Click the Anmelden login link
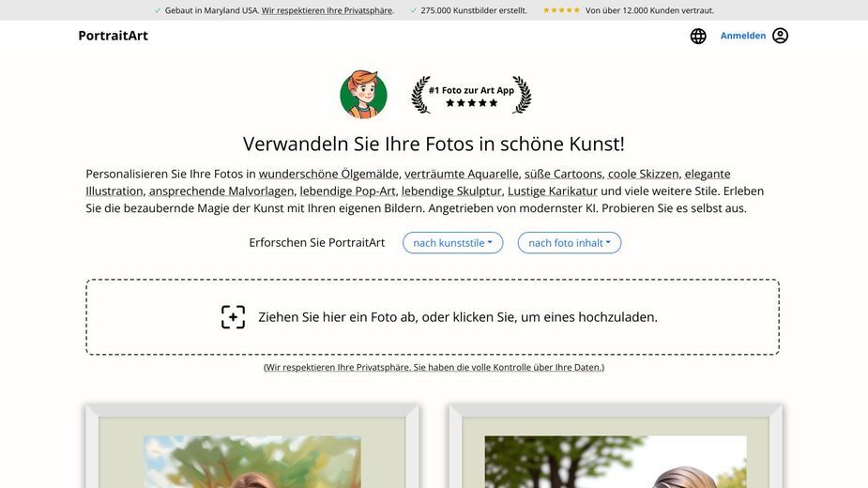This screenshot has height=488, width=868. coord(743,36)
